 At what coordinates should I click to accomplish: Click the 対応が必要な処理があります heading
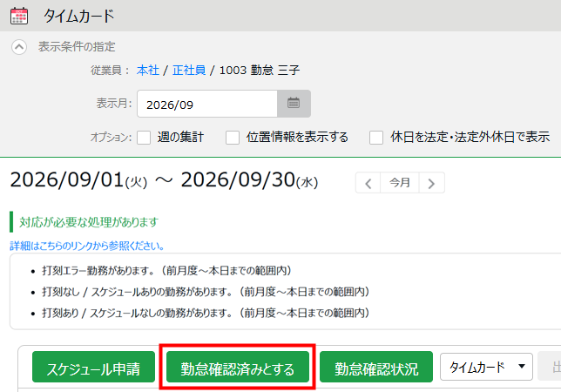89,222
